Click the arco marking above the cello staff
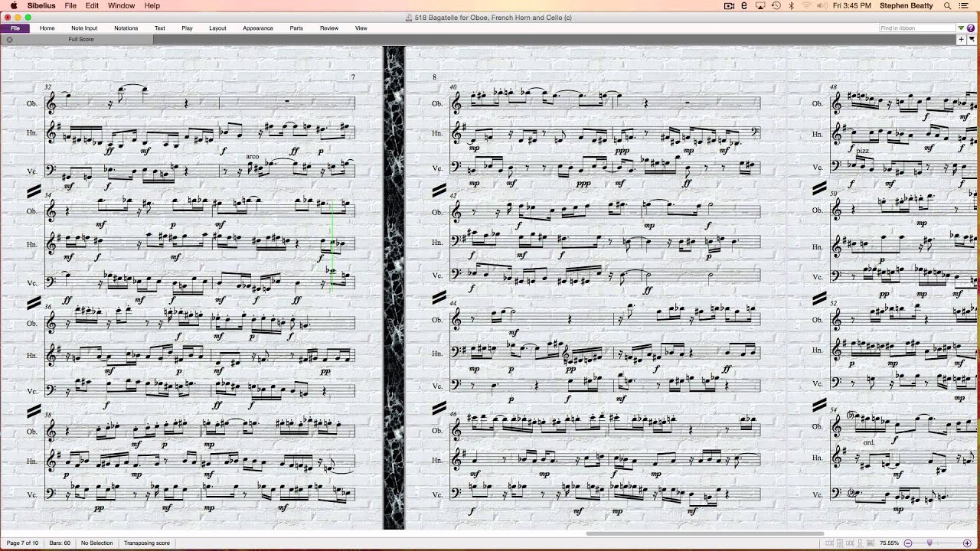 pyautogui.click(x=253, y=156)
